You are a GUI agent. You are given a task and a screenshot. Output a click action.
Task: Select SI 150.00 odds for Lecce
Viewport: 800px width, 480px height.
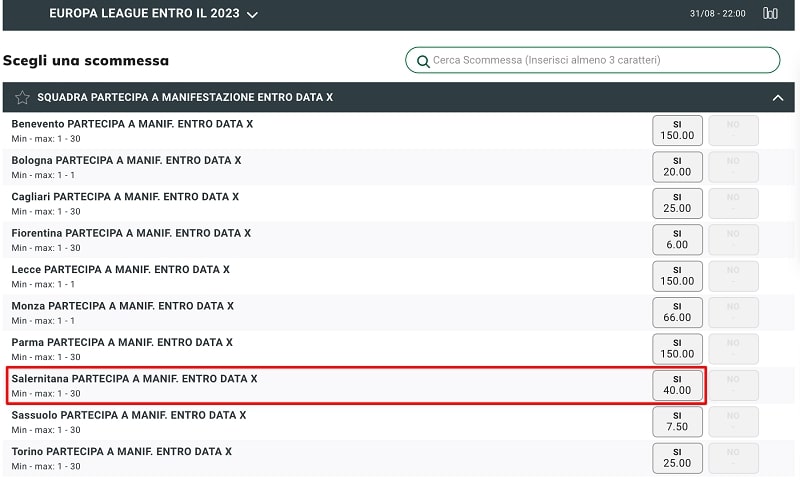pos(677,276)
